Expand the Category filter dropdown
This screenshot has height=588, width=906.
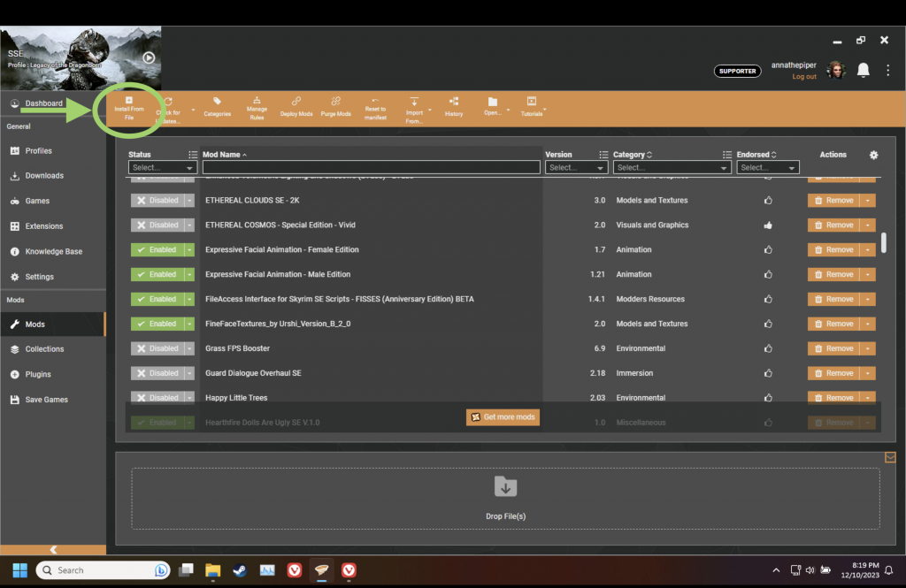pos(672,167)
